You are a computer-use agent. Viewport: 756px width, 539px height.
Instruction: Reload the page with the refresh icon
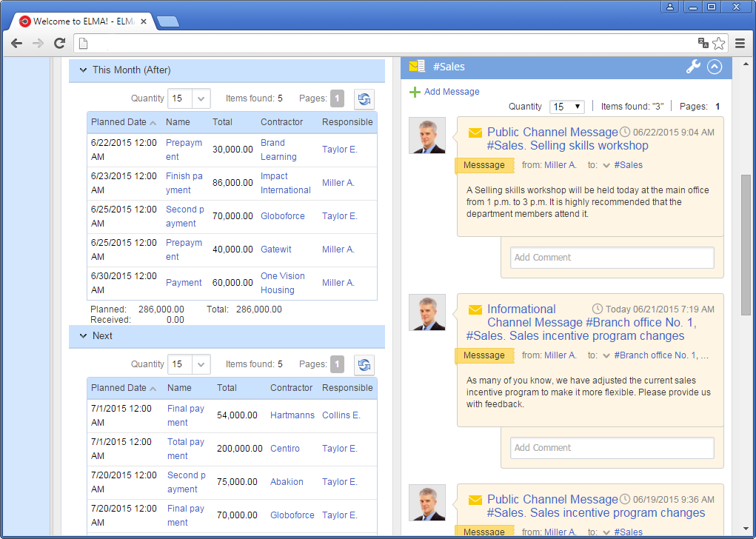[59, 44]
